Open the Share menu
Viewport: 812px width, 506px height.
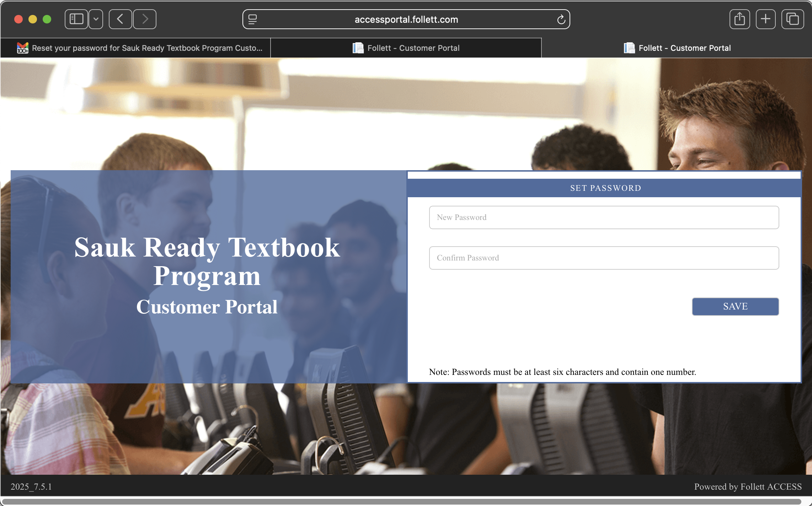[x=740, y=19]
